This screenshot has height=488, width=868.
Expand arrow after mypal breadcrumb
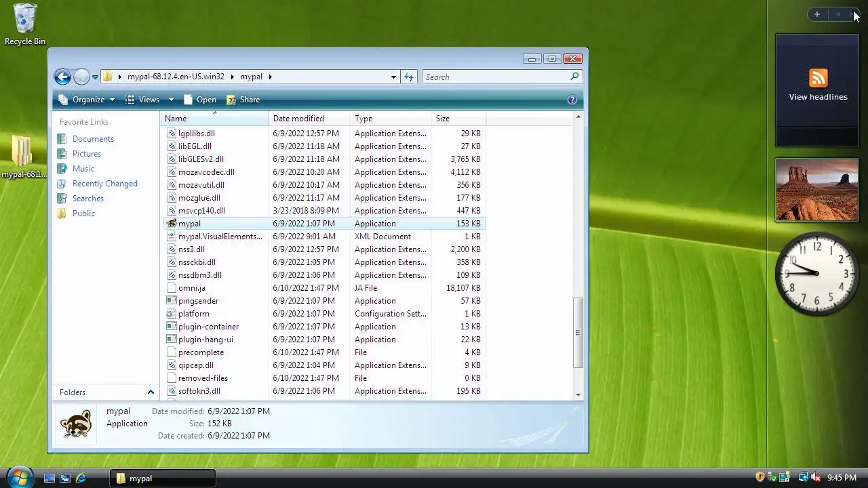click(x=270, y=77)
